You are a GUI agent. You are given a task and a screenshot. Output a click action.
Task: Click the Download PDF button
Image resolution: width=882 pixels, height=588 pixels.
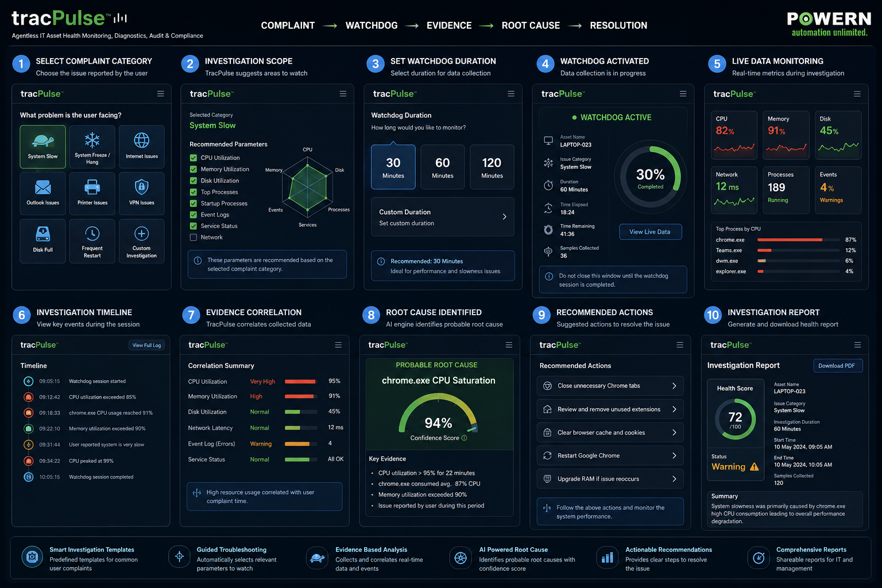(838, 366)
